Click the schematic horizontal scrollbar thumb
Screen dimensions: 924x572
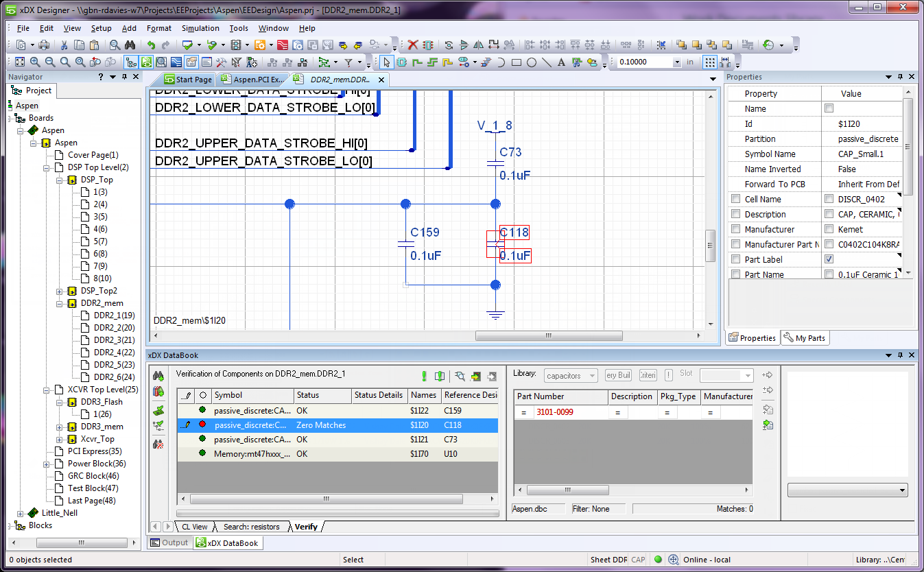click(548, 336)
